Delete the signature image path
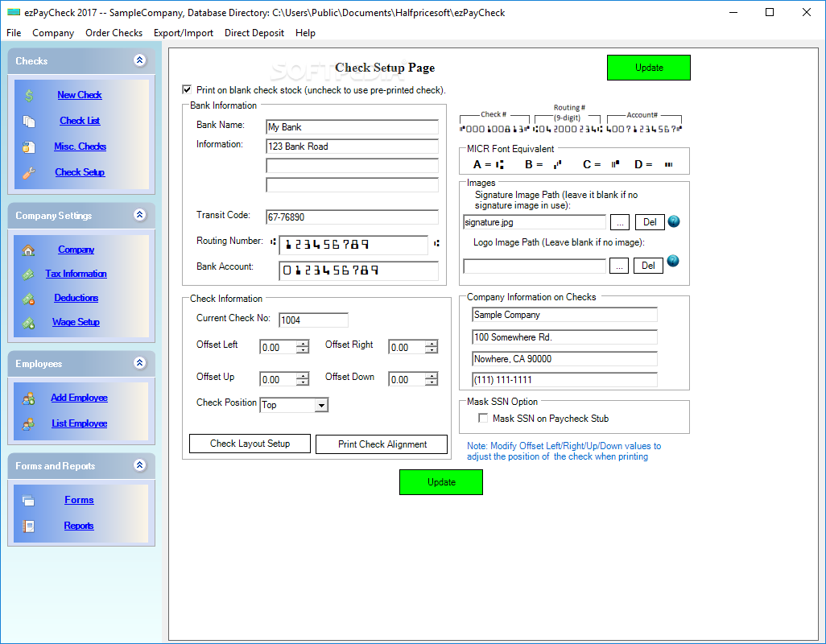The image size is (826, 644). pos(650,222)
